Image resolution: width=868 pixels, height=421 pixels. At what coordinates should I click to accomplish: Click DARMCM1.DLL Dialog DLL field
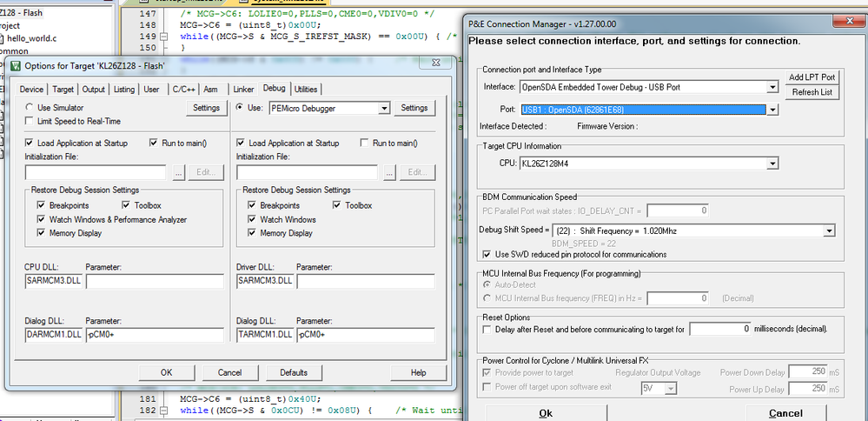54,335
